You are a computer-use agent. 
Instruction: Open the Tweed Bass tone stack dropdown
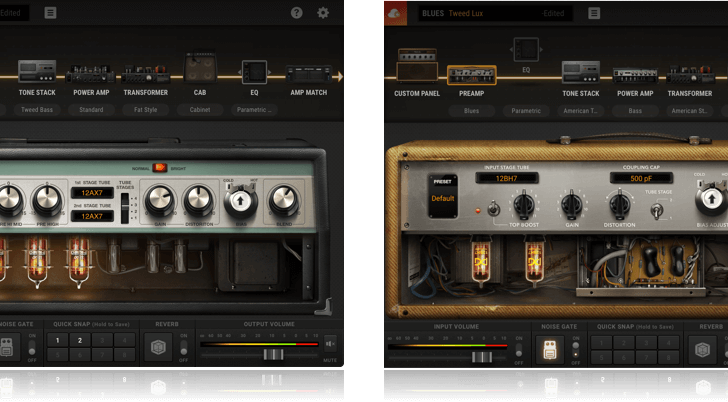pyautogui.click(x=37, y=110)
